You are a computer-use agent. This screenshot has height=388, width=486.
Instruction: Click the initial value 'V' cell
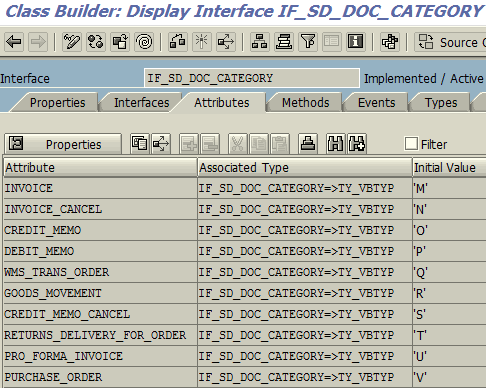(x=449, y=377)
